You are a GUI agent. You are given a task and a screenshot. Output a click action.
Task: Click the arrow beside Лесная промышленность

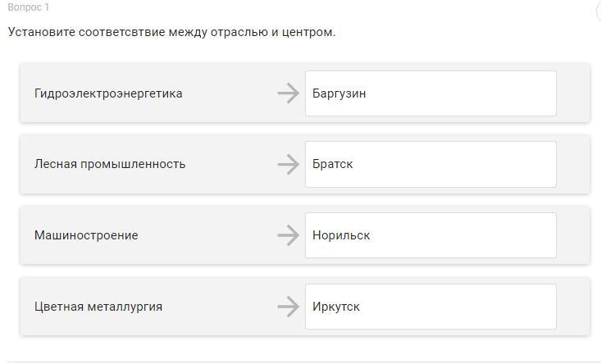pos(288,164)
